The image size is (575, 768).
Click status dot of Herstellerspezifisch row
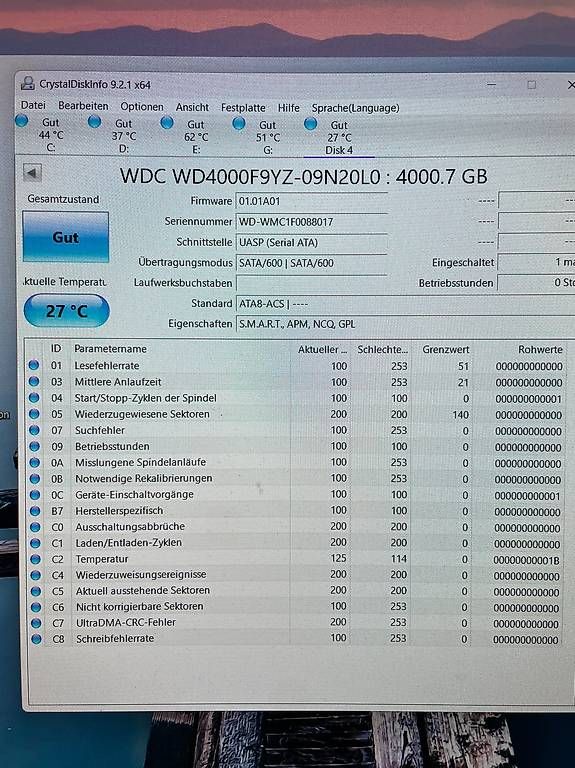[35, 510]
